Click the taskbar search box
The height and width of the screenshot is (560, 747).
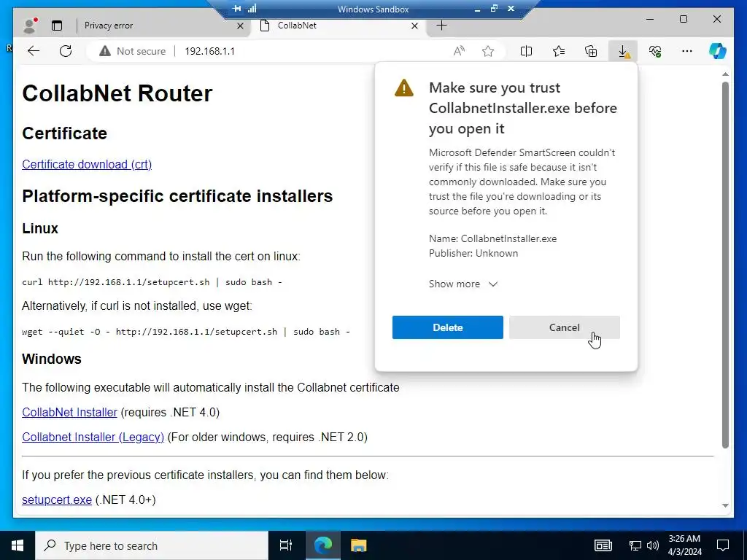click(152, 545)
